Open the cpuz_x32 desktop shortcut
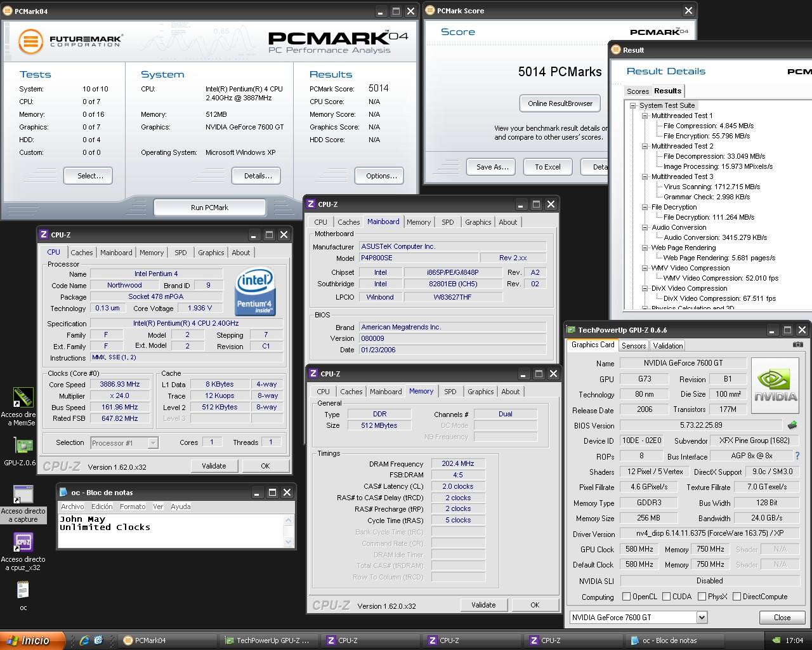This screenshot has width=812, height=650. (23, 552)
